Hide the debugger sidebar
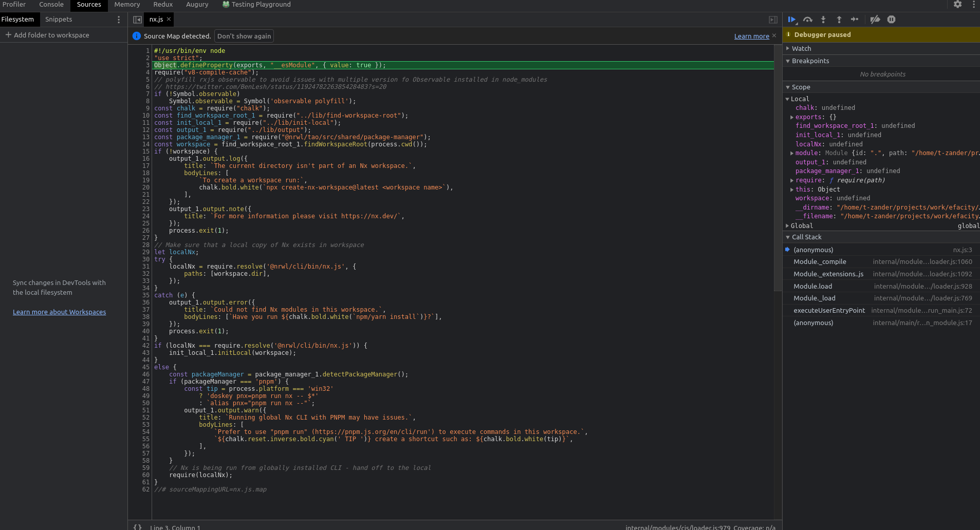Screen dimensions: 980x530 773,20
